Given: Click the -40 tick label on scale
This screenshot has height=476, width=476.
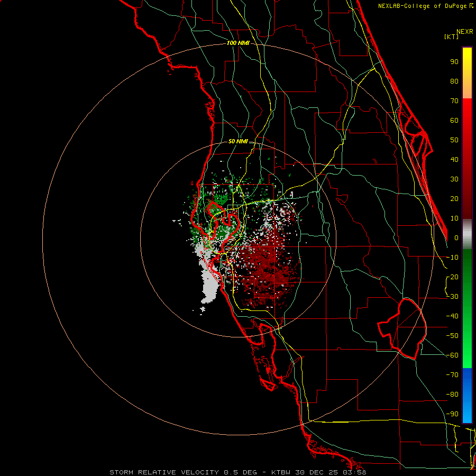Looking at the screenshot, I should (x=452, y=316).
